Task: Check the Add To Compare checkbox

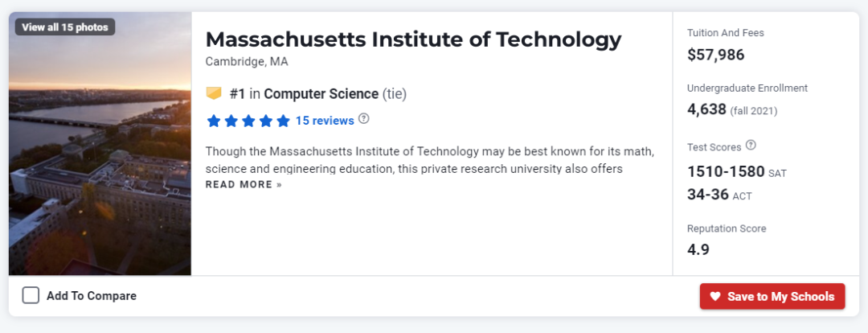Action: tap(31, 295)
